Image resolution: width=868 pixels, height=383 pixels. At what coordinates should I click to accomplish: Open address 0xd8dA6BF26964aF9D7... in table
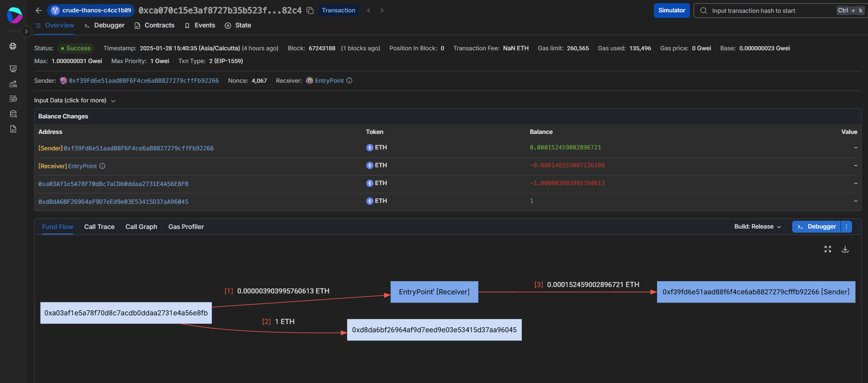pos(113,202)
